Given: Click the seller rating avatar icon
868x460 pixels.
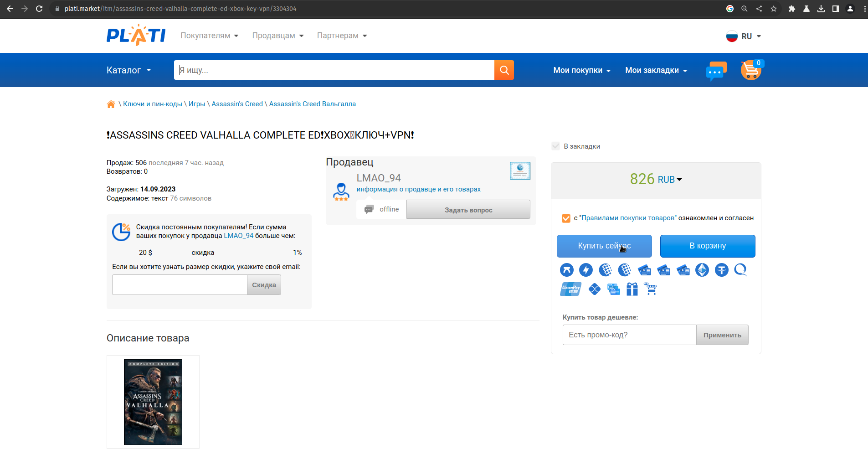Looking at the screenshot, I should 341,192.
